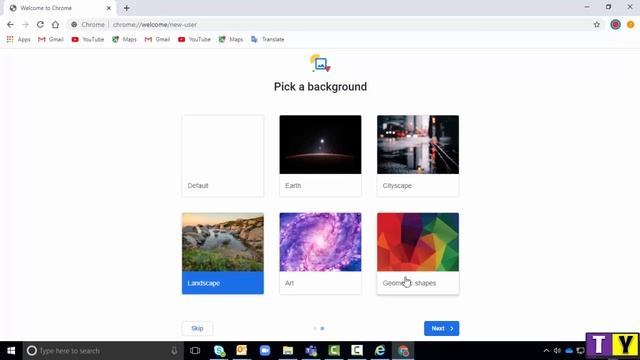This screenshot has width=640, height=360.
Task: Open the orange Chrome update menu icon
Action: coord(631,24)
